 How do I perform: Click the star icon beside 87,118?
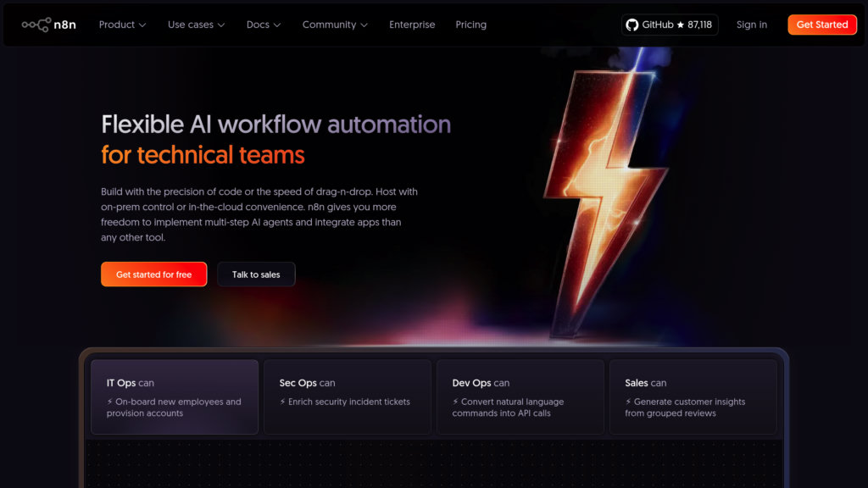681,25
